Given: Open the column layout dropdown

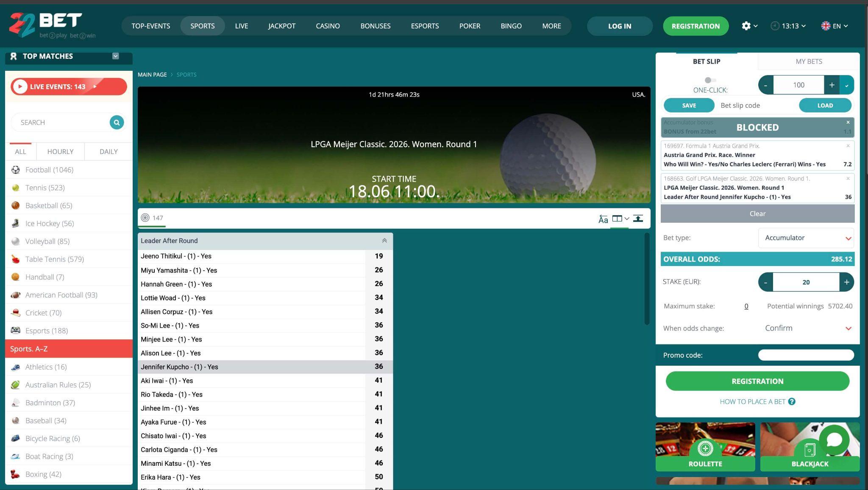Looking at the screenshot, I should (620, 218).
